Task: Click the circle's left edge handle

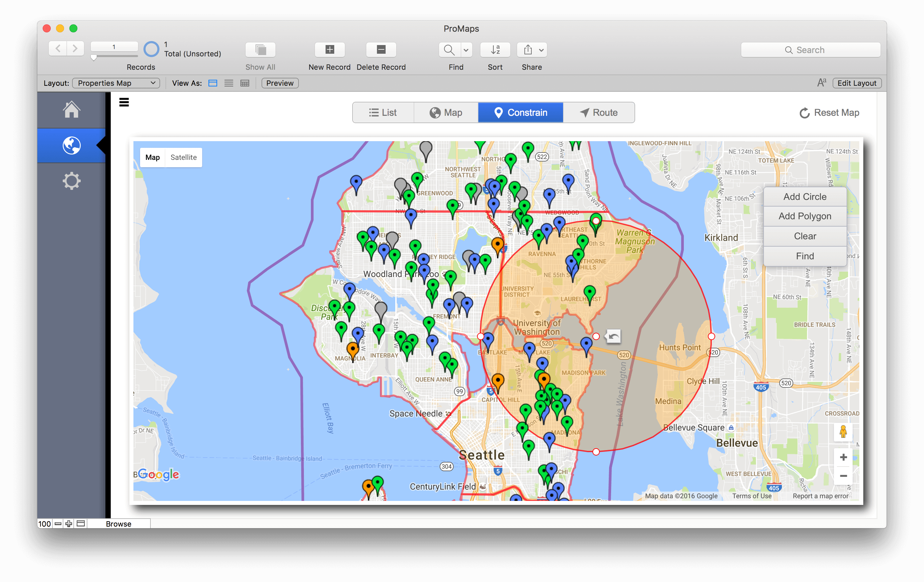Action: 480,336
